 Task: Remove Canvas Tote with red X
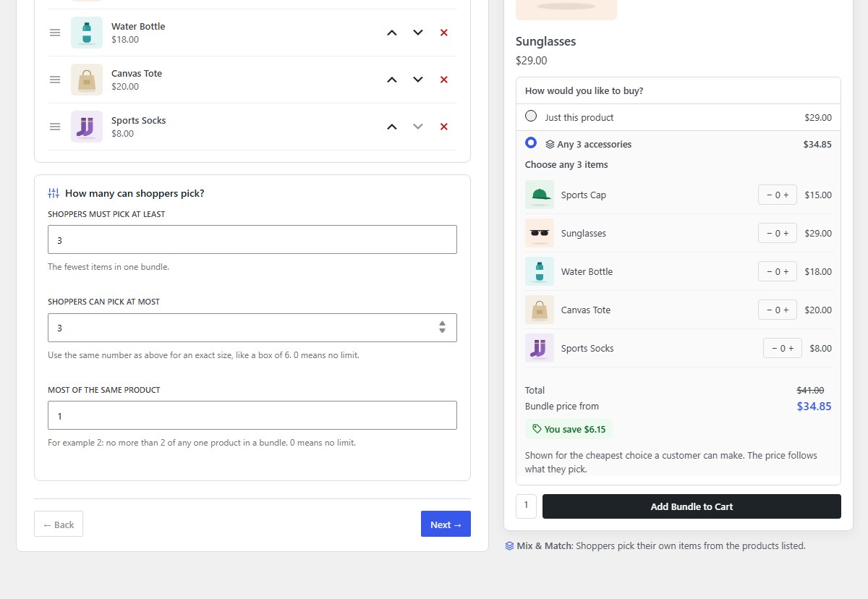(x=444, y=80)
